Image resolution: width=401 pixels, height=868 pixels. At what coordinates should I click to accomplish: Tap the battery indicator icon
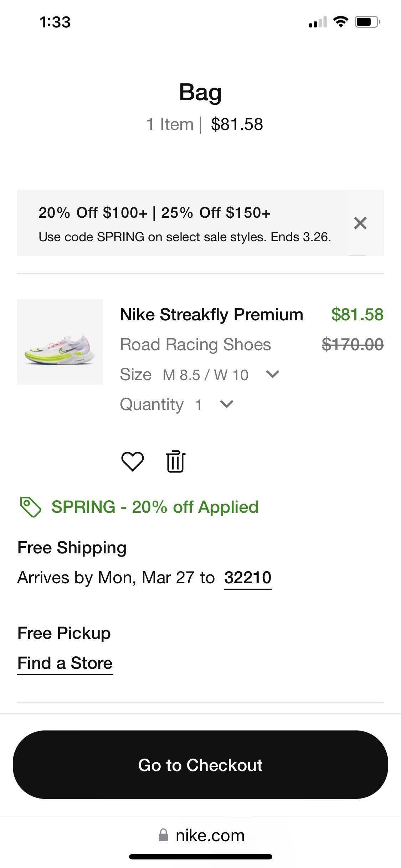[x=367, y=22]
